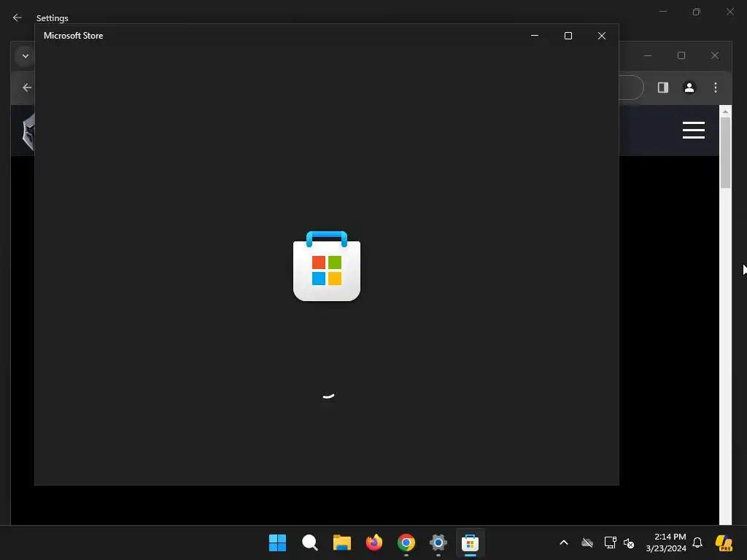This screenshot has width=747, height=560.
Task: Open the Windows Start menu
Action: point(277,542)
